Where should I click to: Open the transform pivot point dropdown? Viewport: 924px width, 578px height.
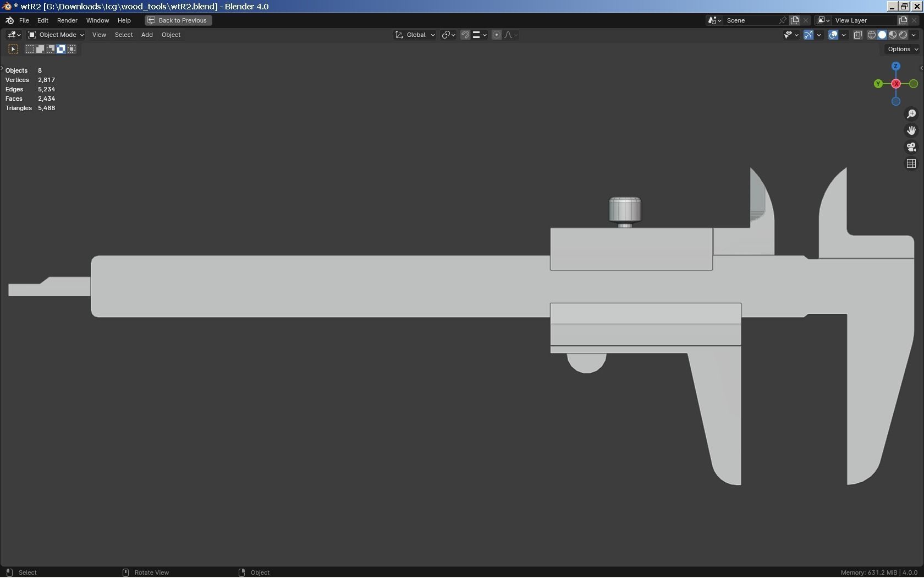(x=448, y=35)
